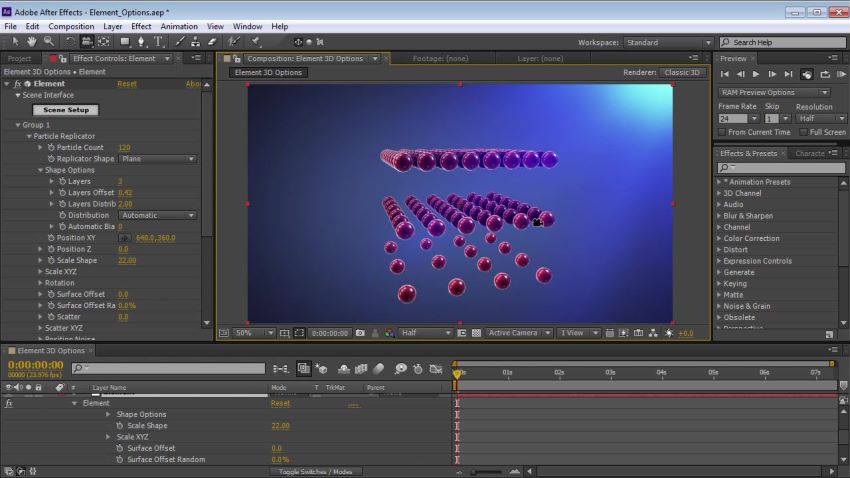Click the RAM Preview button
This screenshot has height=478, width=850.
(x=841, y=74)
